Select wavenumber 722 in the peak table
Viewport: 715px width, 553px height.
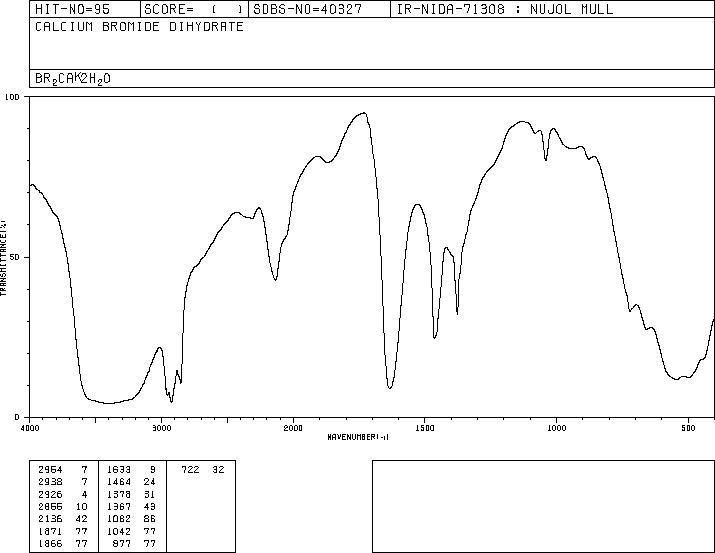190,470
